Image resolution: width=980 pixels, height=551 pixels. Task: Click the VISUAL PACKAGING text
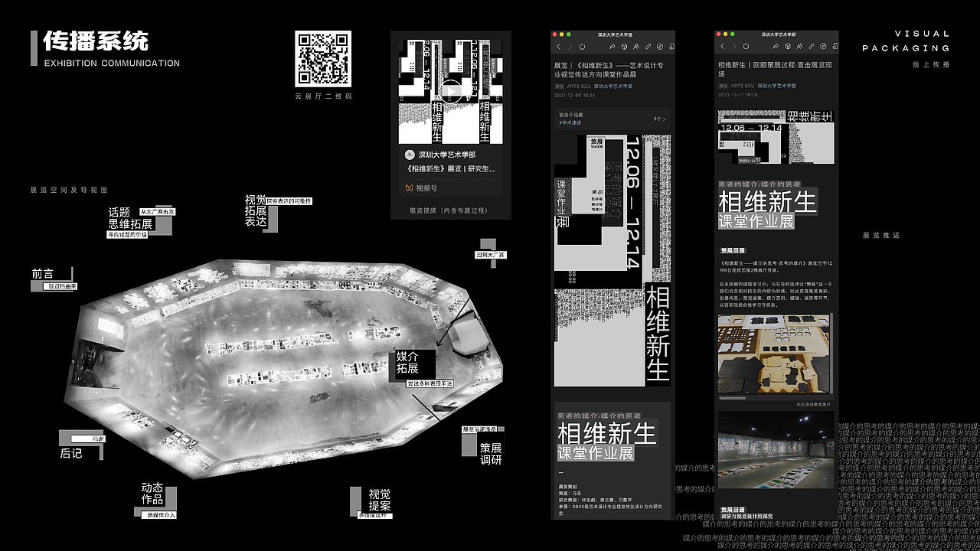point(906,41)
